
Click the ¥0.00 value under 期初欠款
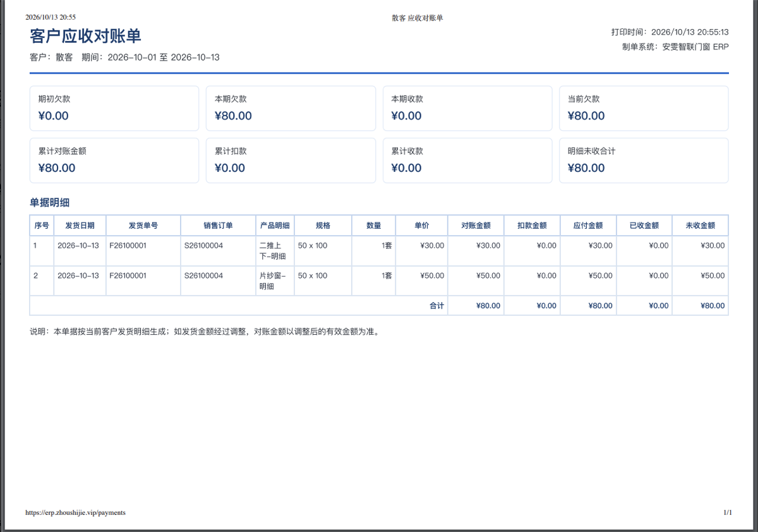(x=54, y=116)
